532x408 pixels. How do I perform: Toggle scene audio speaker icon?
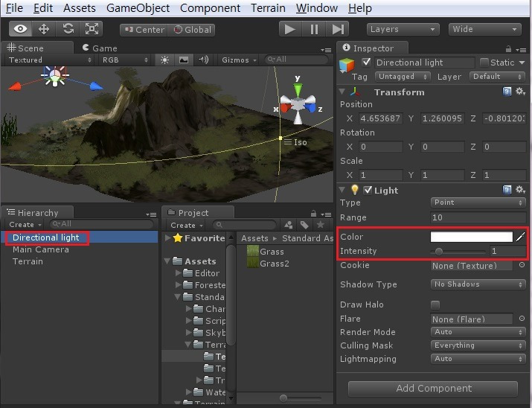click(x=203, y=60)
